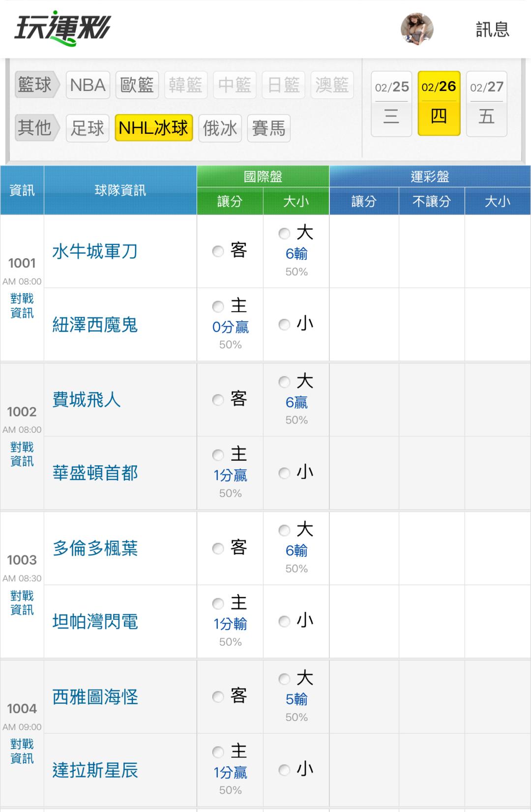Open 水牛城軍刀 team info

click(95, 251)
